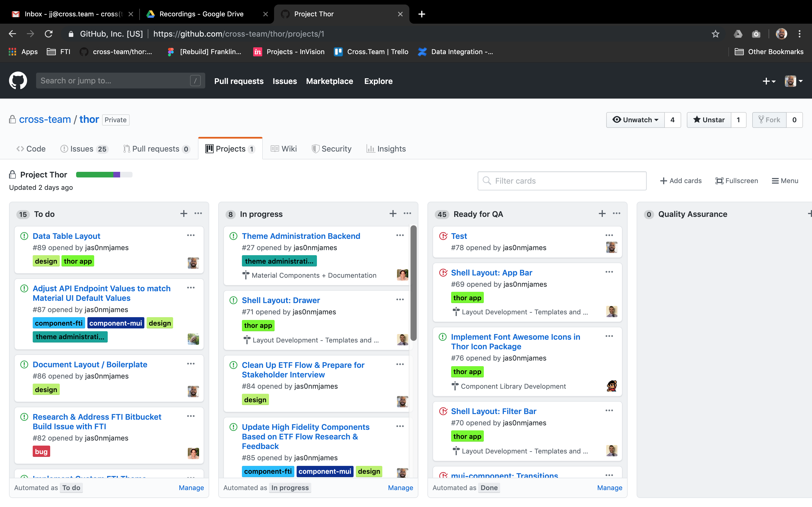Add a card to To do column

click(x=184, y=214)
